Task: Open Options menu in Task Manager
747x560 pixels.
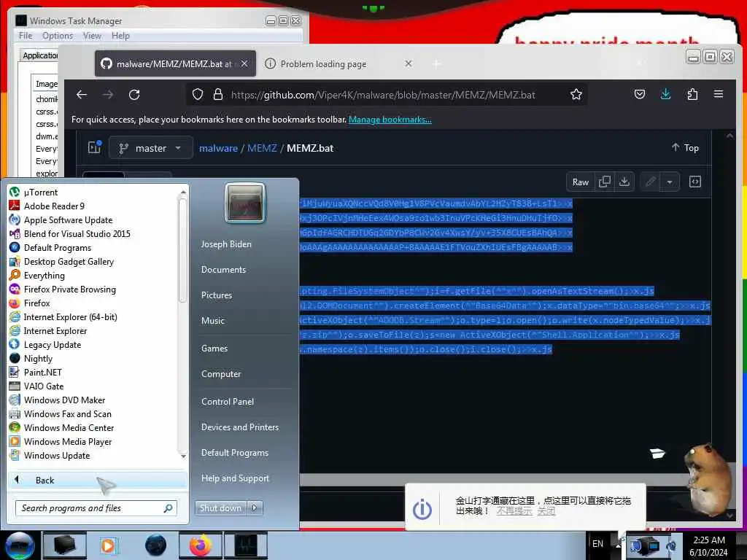Action: (58, 36)
